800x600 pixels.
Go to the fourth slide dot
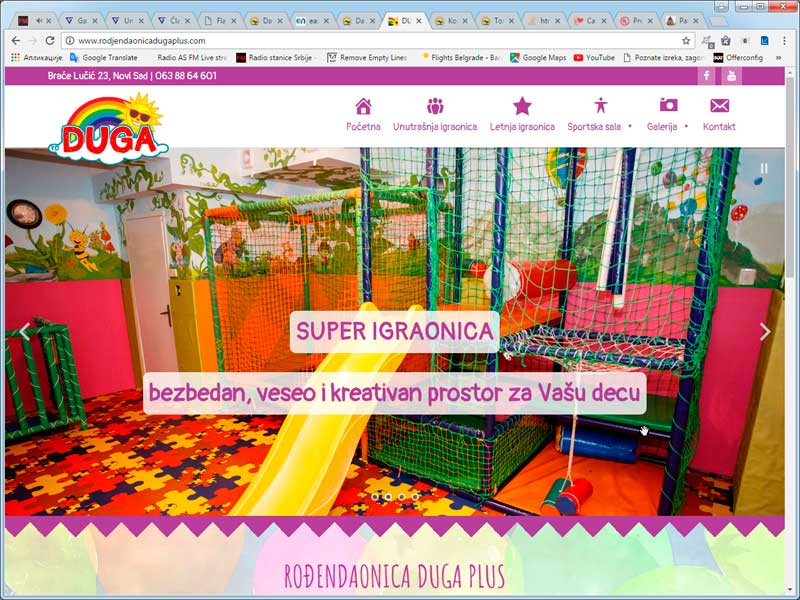415,496
